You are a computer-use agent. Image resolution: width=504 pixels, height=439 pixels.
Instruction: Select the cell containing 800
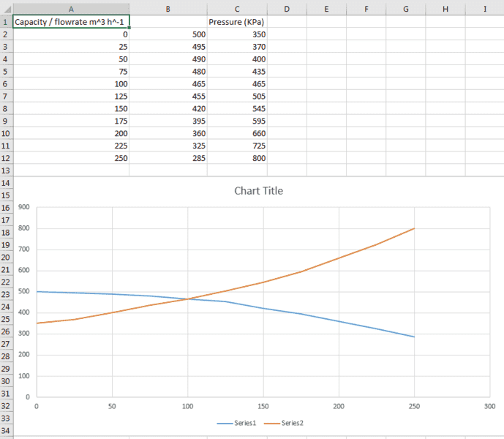(x=237, y=158)
